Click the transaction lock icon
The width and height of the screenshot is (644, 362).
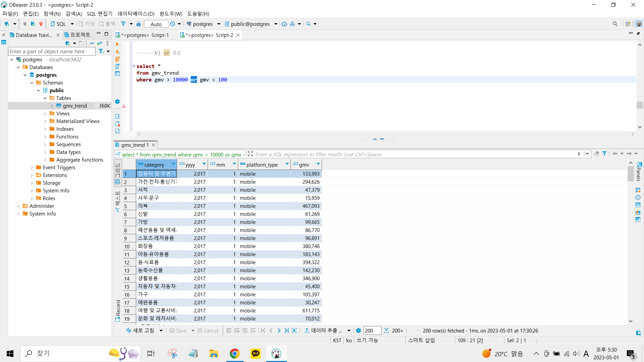click(139, 24)
